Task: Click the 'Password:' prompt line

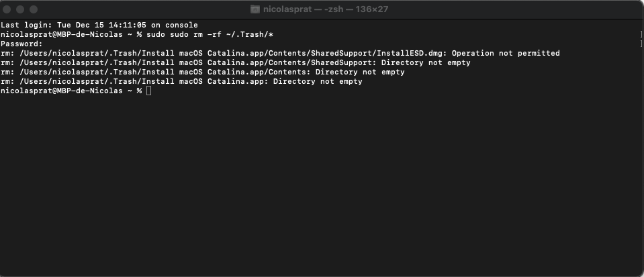Action: click(x=21, y=44)
